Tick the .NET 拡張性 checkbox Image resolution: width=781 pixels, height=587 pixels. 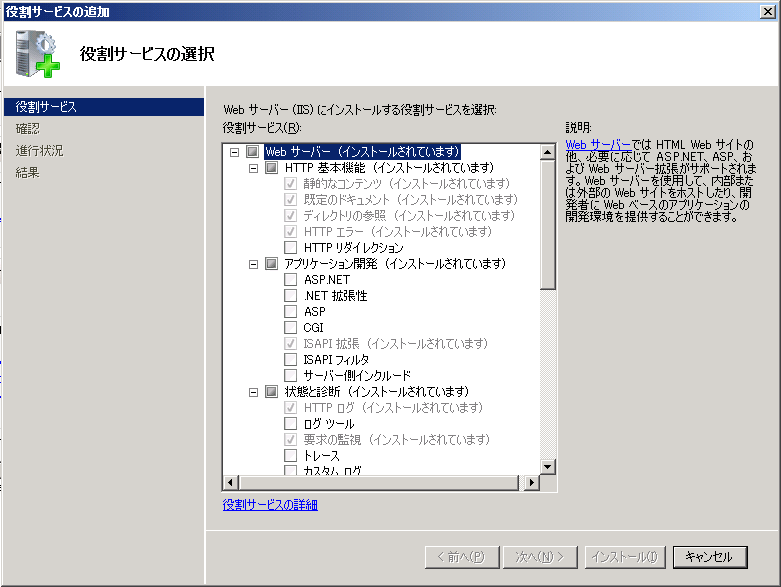click(x=290, y=295)
